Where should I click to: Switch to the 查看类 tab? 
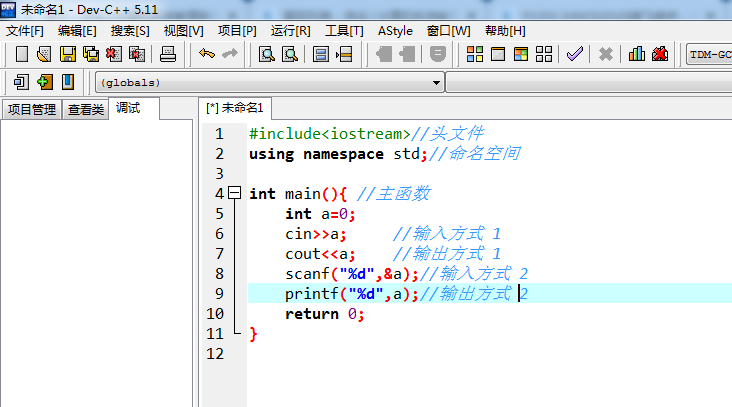[85, 109]
